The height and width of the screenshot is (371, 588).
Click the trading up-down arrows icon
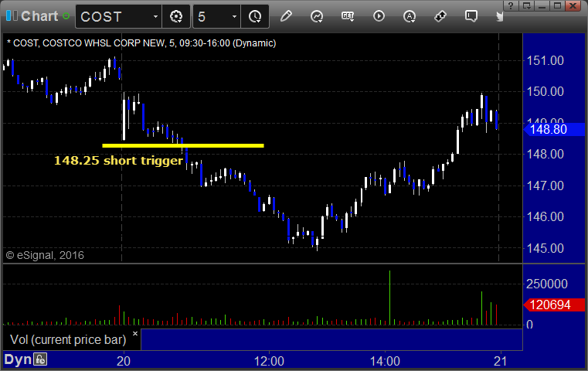440,16
